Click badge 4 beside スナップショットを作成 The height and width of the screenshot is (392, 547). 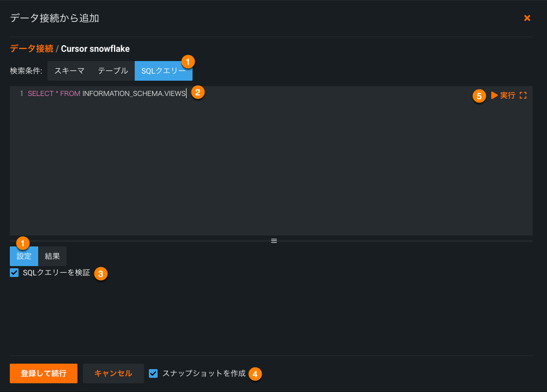pyautogui.click(x=255, y=374)
